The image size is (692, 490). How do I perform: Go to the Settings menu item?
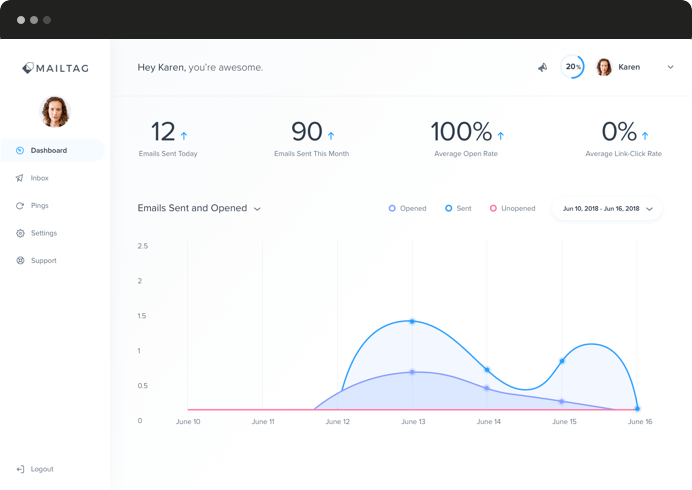tap(43, 233)
